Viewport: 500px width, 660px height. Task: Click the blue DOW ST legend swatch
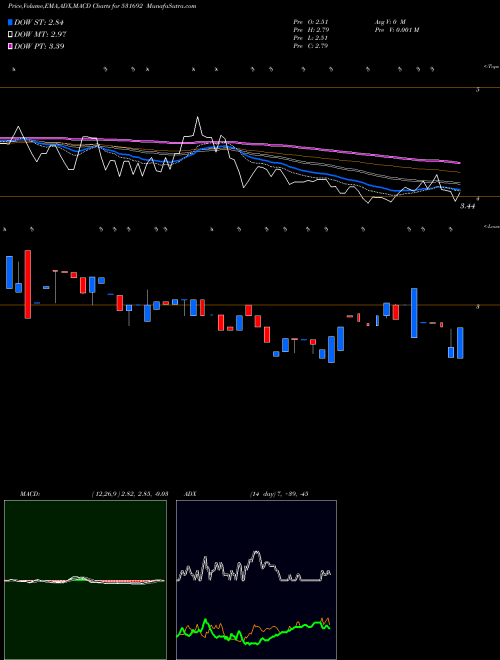coord(10,22)
